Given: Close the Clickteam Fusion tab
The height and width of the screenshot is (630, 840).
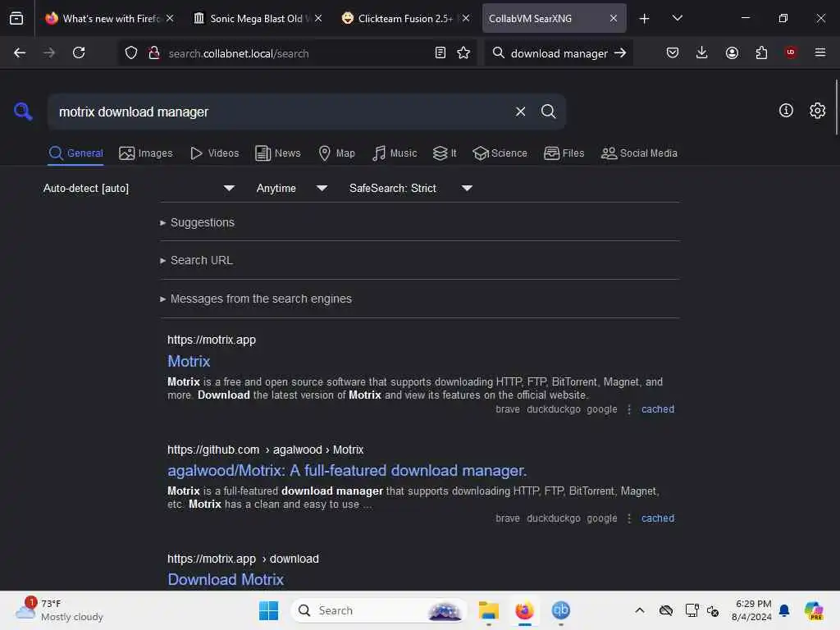Looking at the screenshot, I should [466, 18].
